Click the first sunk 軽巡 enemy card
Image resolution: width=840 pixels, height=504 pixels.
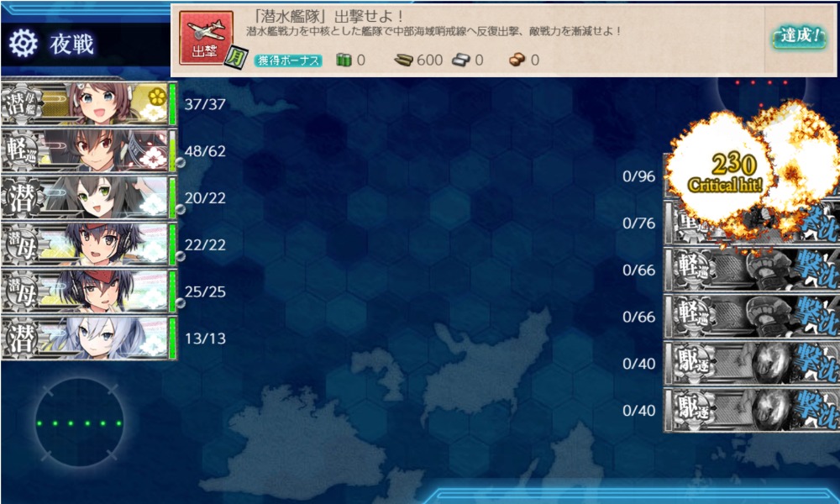[752, 270]
